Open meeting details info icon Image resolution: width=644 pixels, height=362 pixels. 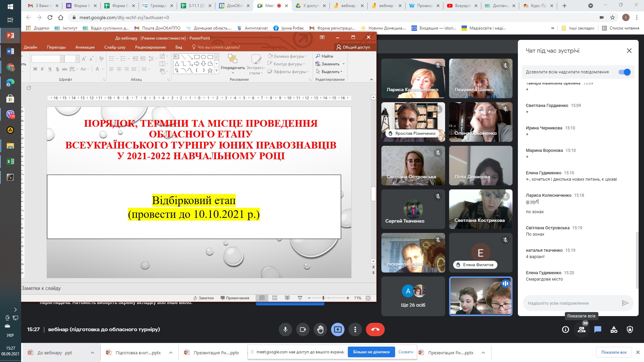click(566, 329)
